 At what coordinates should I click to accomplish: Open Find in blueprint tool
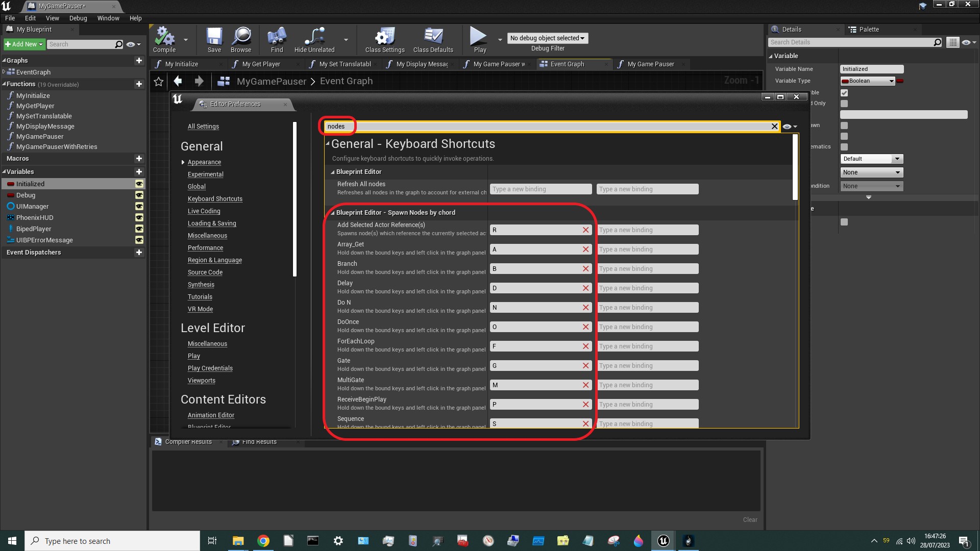(x=277, y=40)
